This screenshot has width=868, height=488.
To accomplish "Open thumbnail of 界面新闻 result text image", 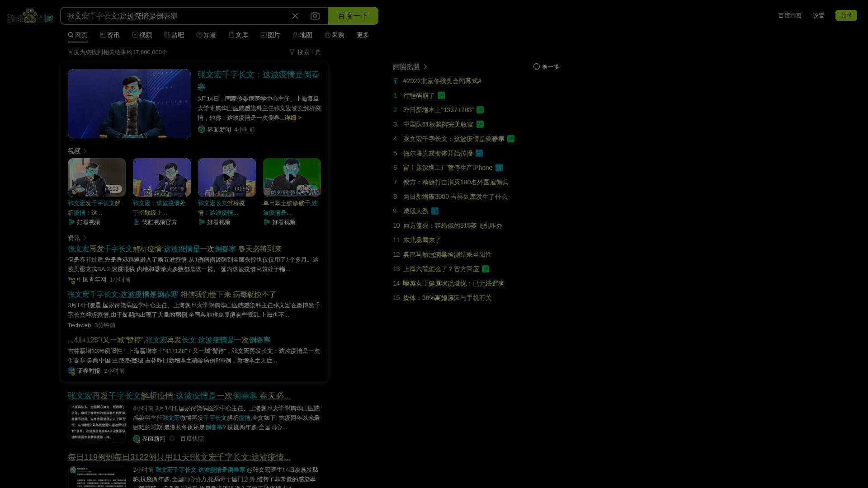I will [97, 423].
